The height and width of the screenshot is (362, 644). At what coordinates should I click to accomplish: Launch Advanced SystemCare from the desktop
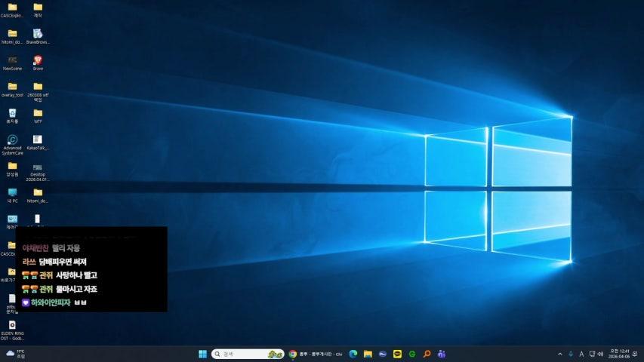[12, 140]
